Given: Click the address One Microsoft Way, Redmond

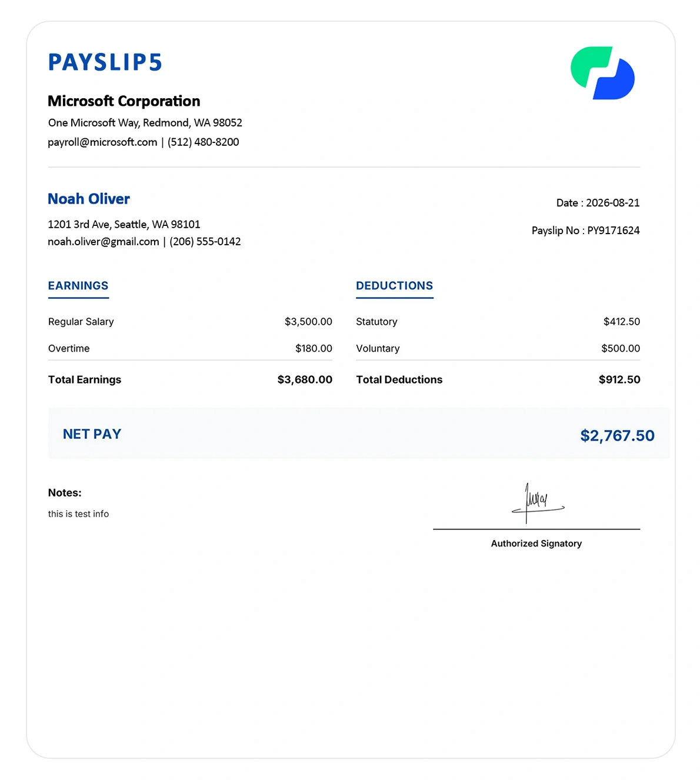Looking at the screenshot, I should coord(145,123).
